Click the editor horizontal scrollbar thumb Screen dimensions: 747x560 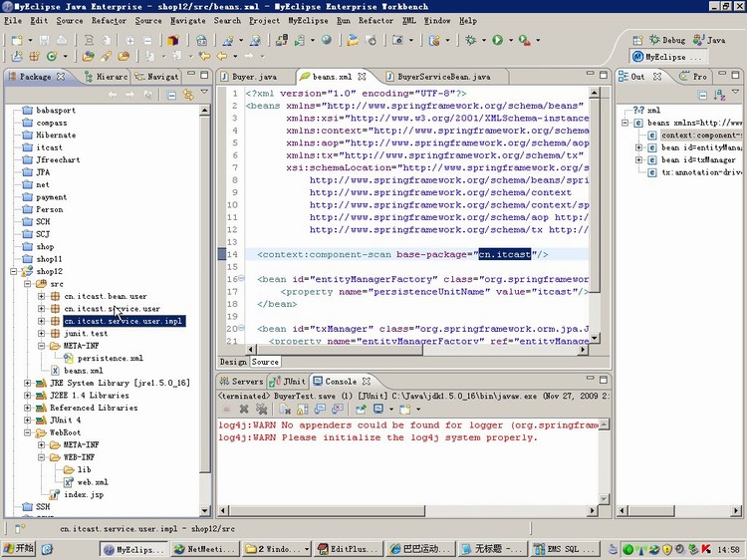[340, 350]
